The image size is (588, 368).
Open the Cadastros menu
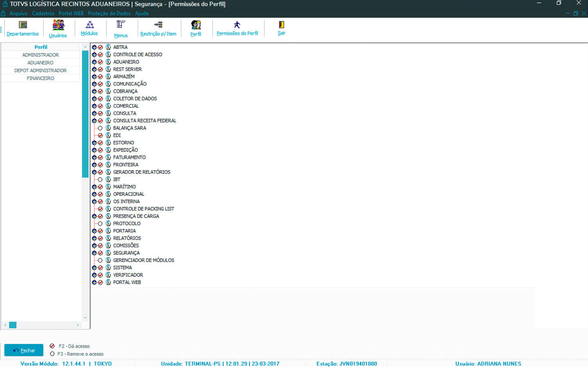coord(43,13)
